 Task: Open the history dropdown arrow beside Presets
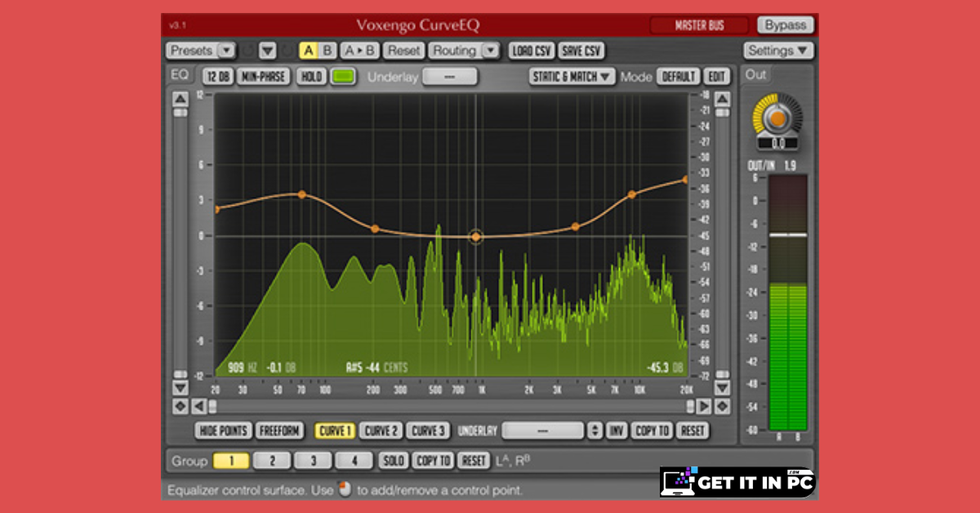[267, 51]
